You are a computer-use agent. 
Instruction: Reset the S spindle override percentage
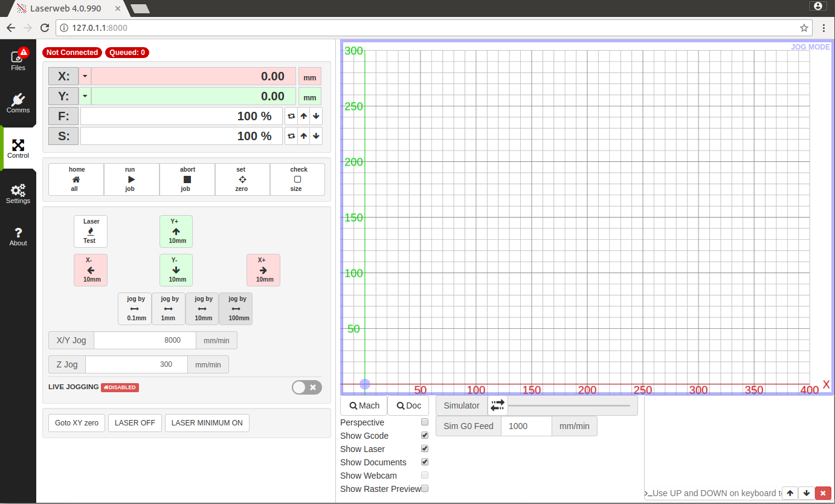[291, 136]
